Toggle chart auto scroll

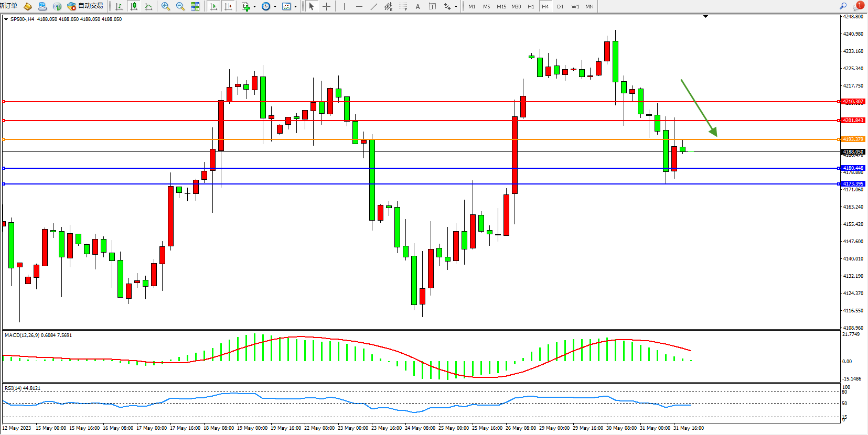pos(213,6)
